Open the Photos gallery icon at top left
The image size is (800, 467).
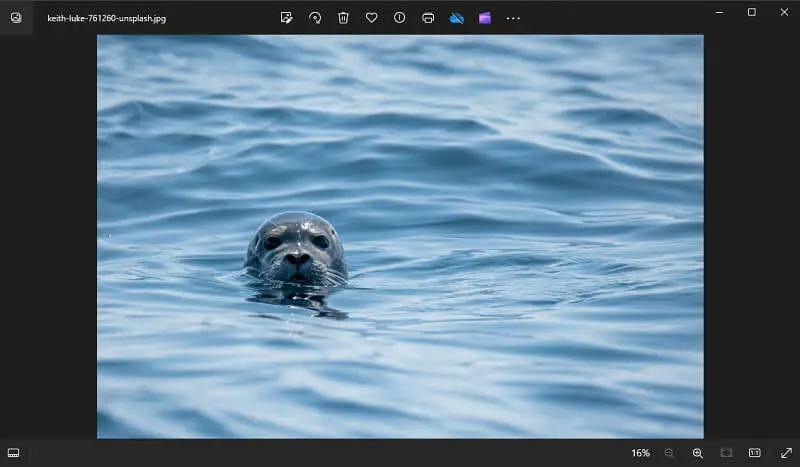point(16,18)
